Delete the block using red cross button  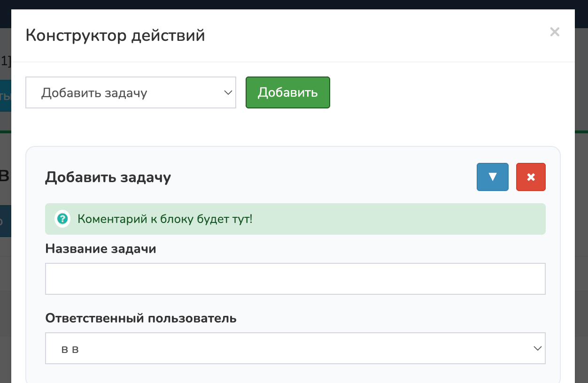point(531,177)
